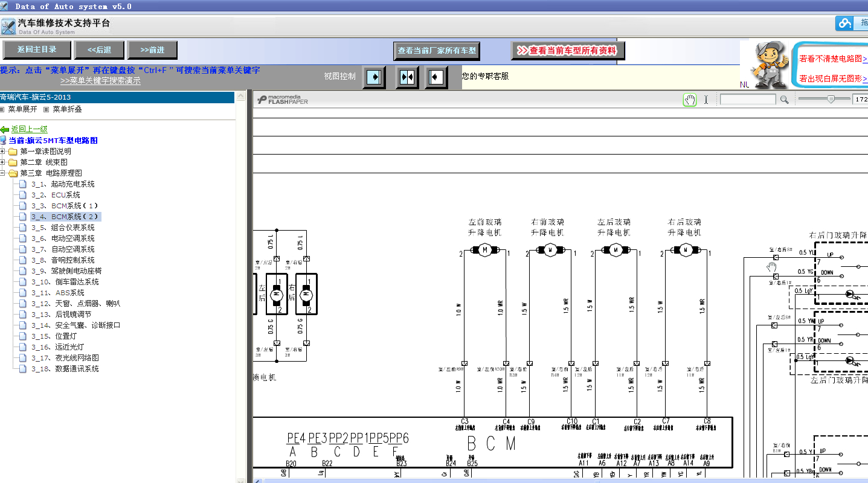
Task: Open 3_1、起动充电系统 tree item
Action: tap(63, 184)
